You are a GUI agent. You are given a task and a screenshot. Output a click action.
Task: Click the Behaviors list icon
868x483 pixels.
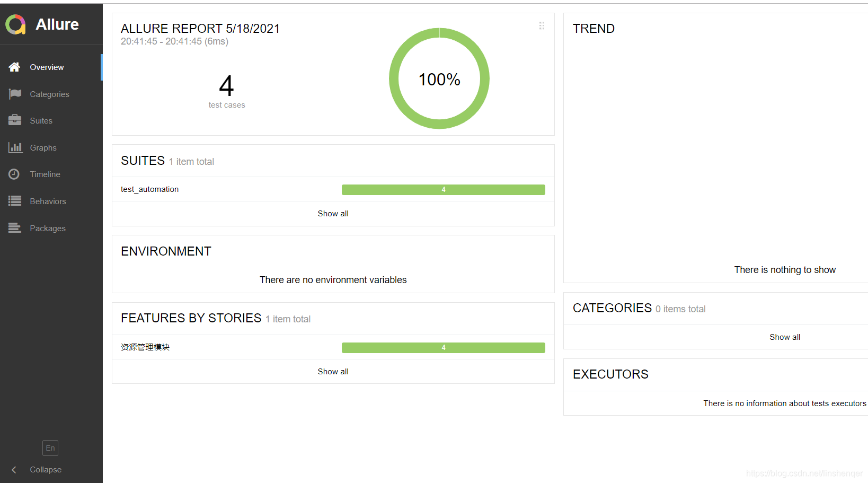click(15, 201)
